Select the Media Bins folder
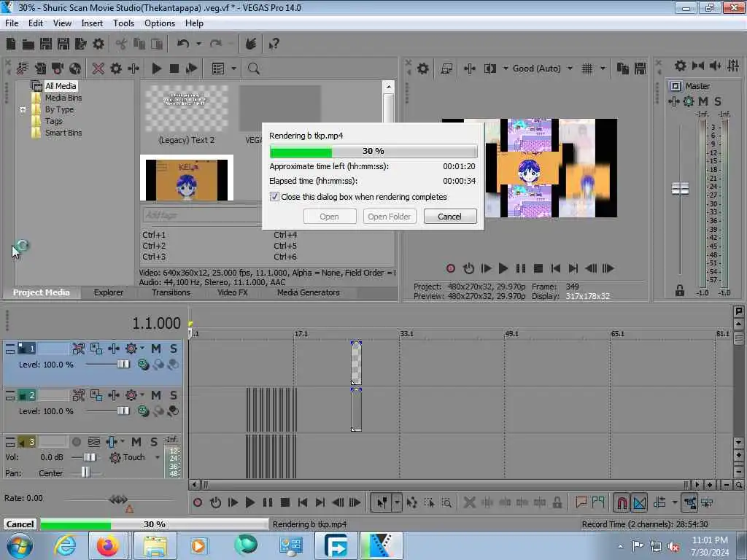Viewport: 747px width, 560px height. point(63,98)
